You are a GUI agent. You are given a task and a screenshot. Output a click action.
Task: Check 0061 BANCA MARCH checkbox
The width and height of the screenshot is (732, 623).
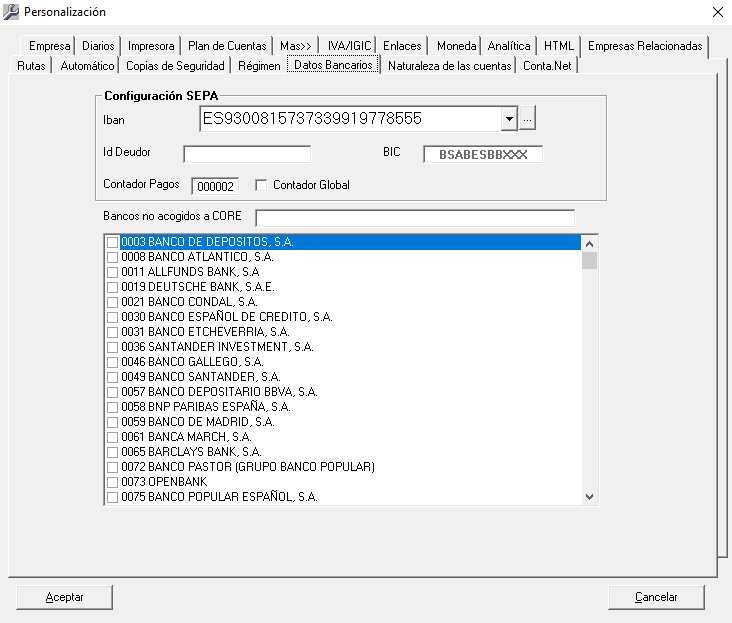[x=112, y=437]
